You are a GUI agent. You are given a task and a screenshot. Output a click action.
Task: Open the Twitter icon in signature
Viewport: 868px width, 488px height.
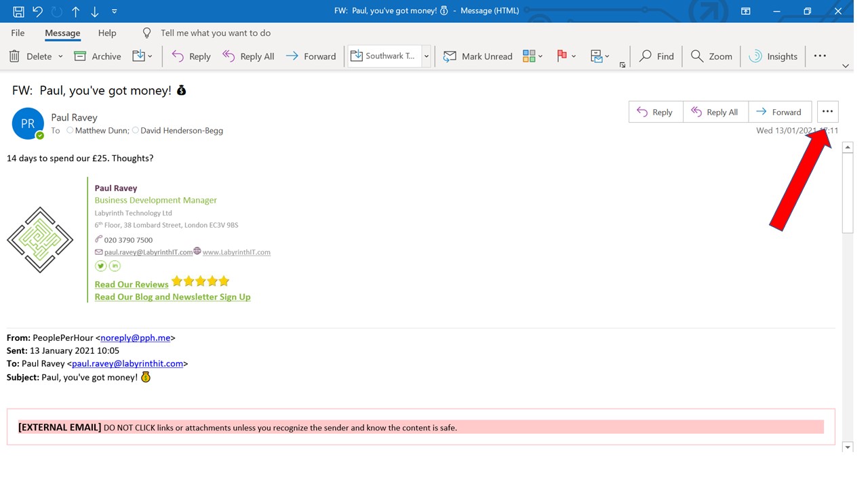[x=100, y=266]
